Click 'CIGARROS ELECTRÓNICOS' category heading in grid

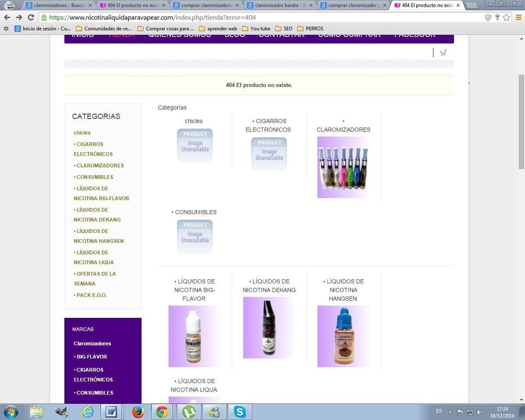pyautogui.click(x=269, y=125)
